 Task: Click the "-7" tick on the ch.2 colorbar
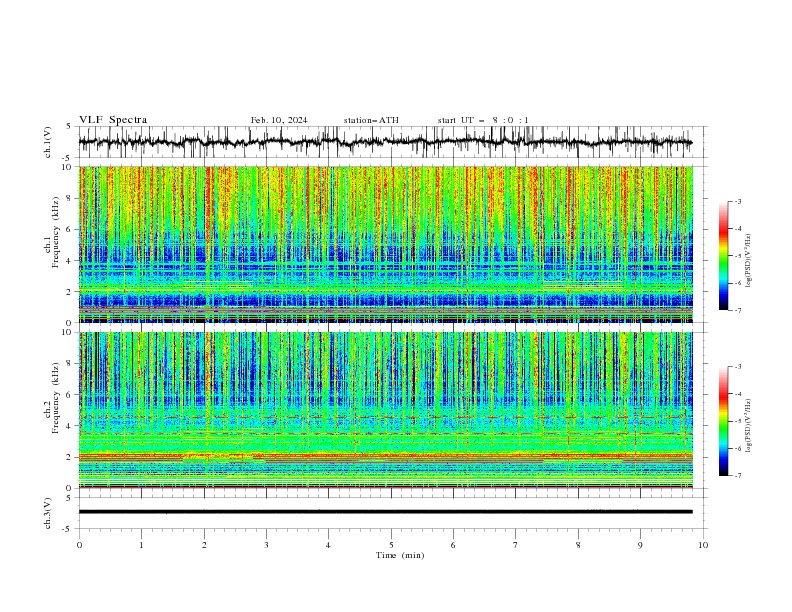(737, 475)
